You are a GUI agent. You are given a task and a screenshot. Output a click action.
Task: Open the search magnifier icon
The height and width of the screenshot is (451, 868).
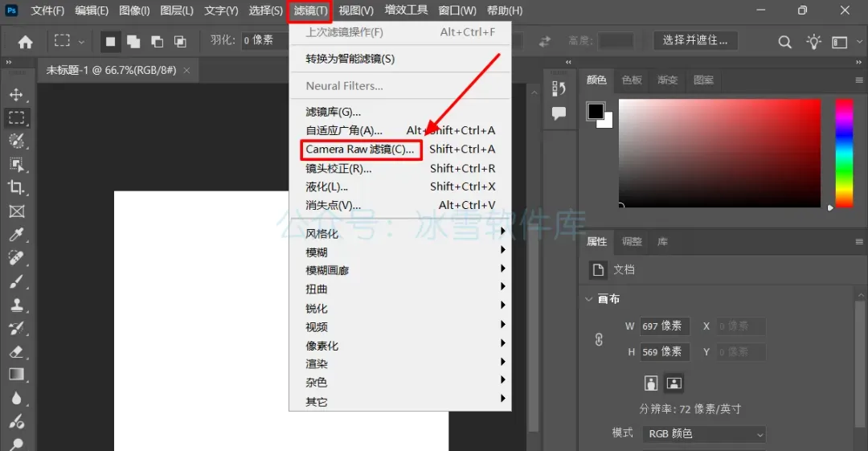(x=784, y=42)
